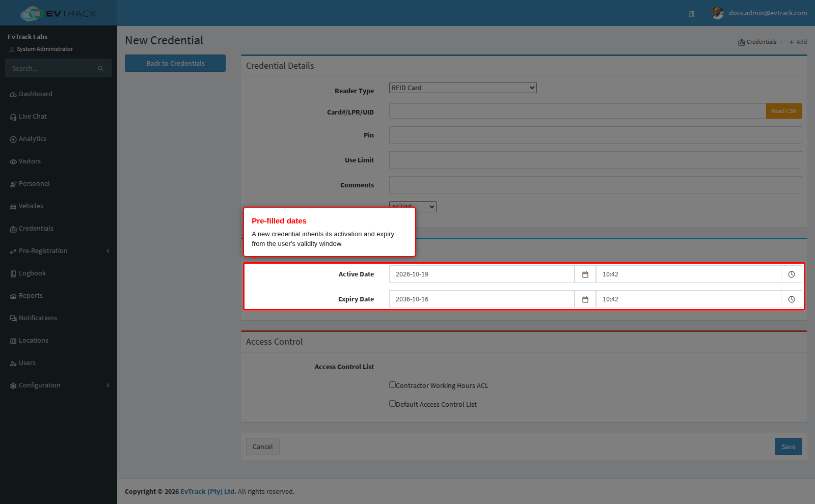Click the header icon next to the user avatar
The width and height of the screenshot is (815, 504).
692,14
